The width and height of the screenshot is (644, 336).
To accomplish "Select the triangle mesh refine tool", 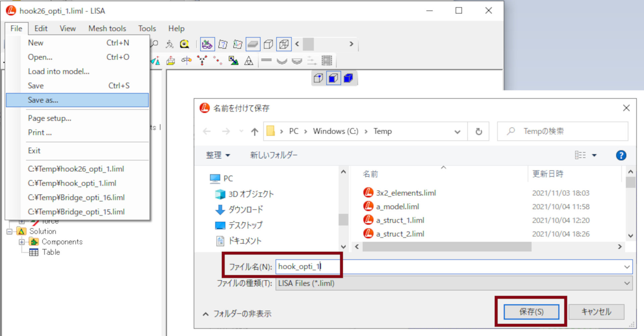I will click(x=249, y=61).
